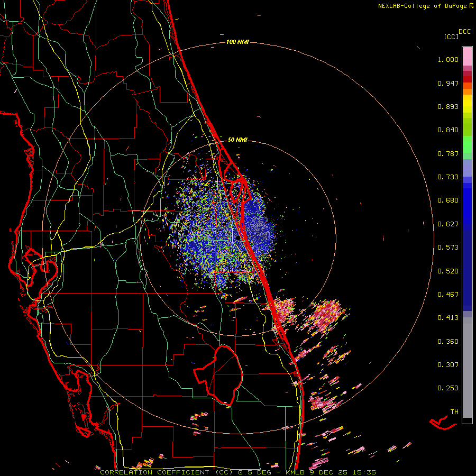Click the 1.000 value on the scale
Screen dimensions: 476x476
point(448,59)
